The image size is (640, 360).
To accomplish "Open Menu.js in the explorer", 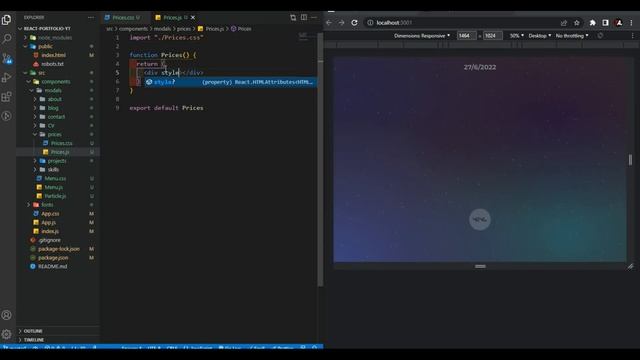I will pyautogui.click(x=53, y=187).
